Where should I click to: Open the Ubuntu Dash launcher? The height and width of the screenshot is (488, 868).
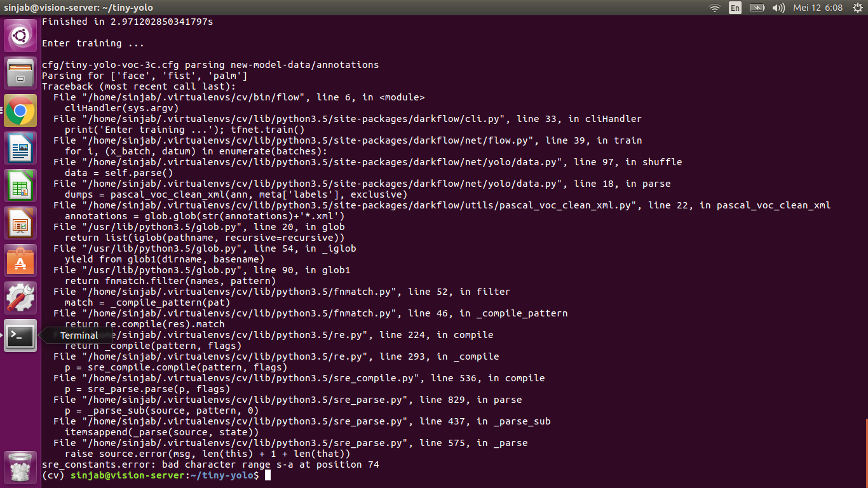[x=20, y=35]
